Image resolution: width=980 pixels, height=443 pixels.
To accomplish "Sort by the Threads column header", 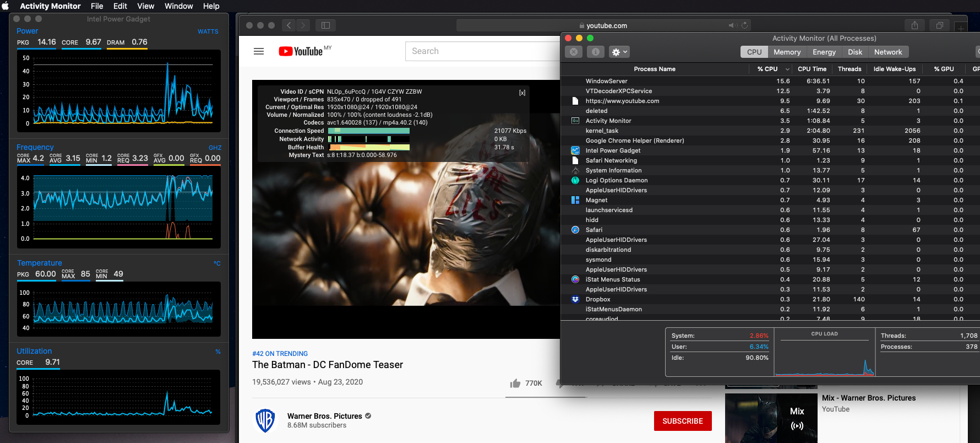I will pos(850,69).
